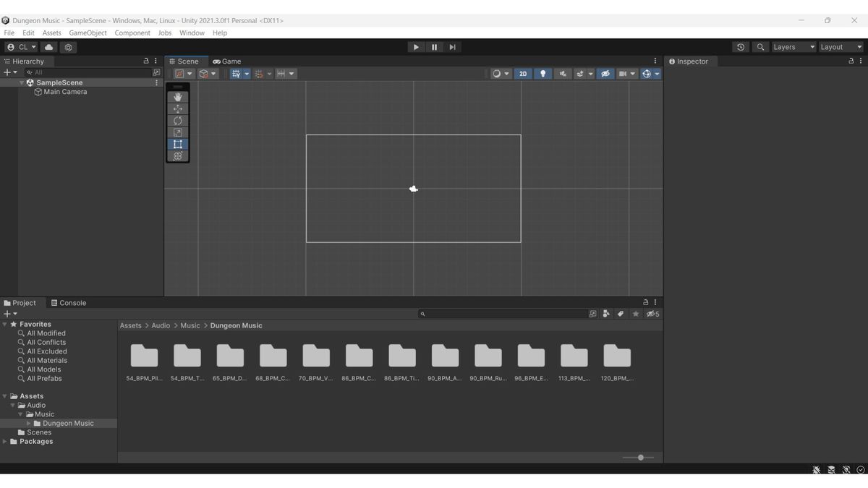The height and width of the screenshot is (488, 868).
Task: Click the Play button
Action: click(415, 47)
